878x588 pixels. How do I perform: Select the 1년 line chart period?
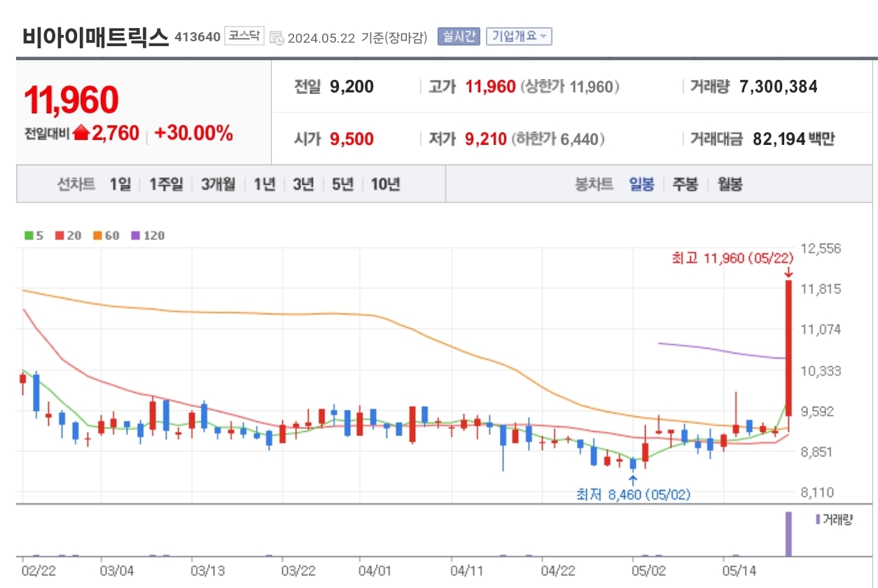coord(265,185)
